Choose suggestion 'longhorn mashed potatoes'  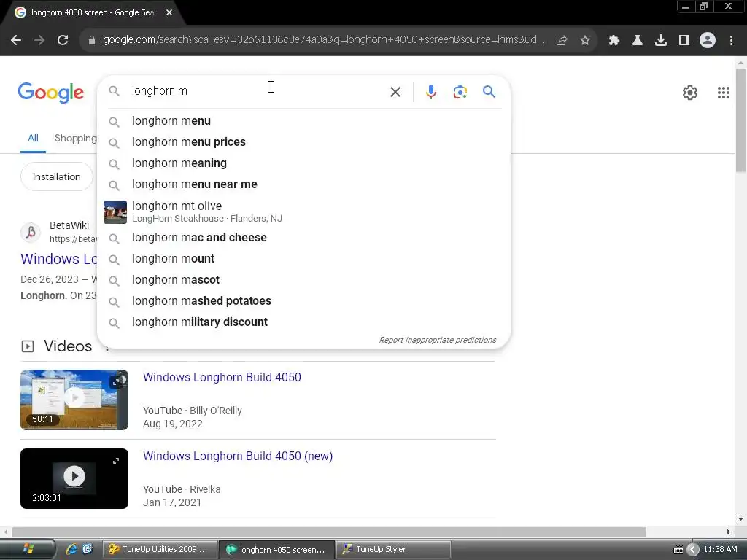click(303, 301)
